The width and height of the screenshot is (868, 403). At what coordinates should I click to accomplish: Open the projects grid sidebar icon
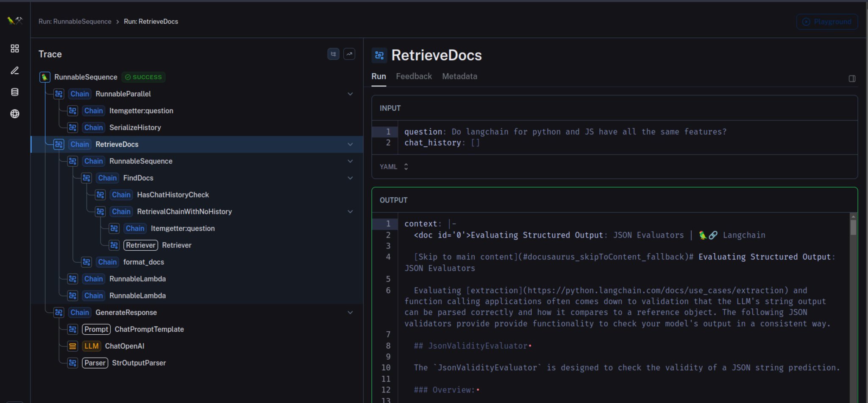click(x=15, y=48)
